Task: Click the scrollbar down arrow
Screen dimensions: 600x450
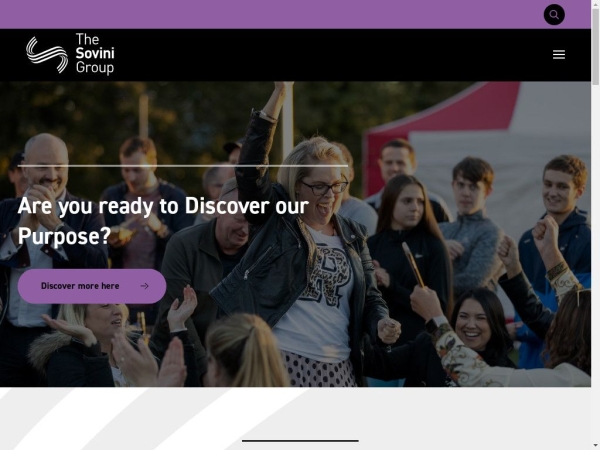Action: [595, 447]
